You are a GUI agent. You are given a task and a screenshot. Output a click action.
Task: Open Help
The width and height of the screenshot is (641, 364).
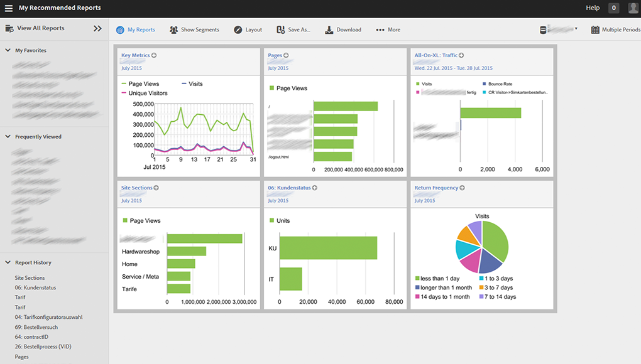click(x=592, y=8)
